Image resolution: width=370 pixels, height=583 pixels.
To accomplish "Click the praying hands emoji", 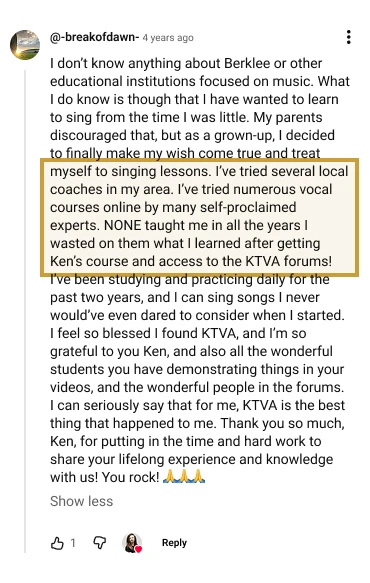I will click(184, 476).
